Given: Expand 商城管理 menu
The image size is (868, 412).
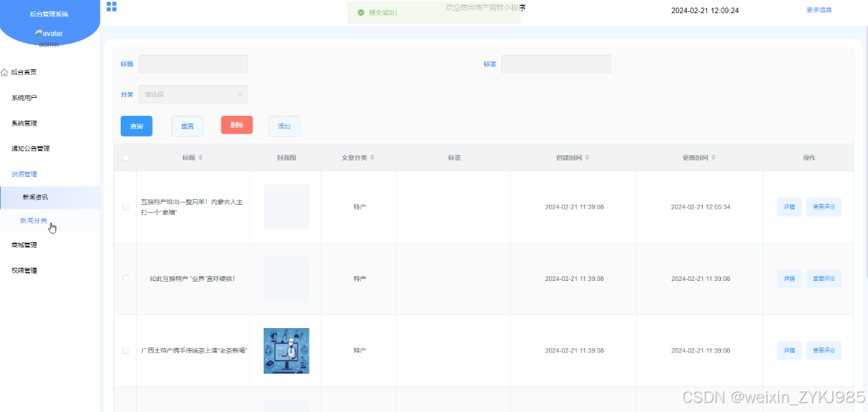Looking at the screenshot, I should pyautogui.click(x=50, y=245).
